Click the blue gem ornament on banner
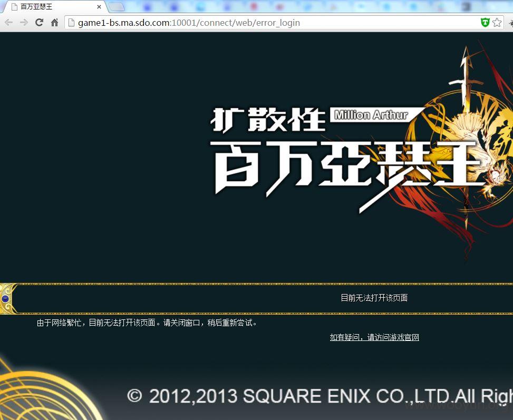Viewport: 513px width, 420px height. 5,298
